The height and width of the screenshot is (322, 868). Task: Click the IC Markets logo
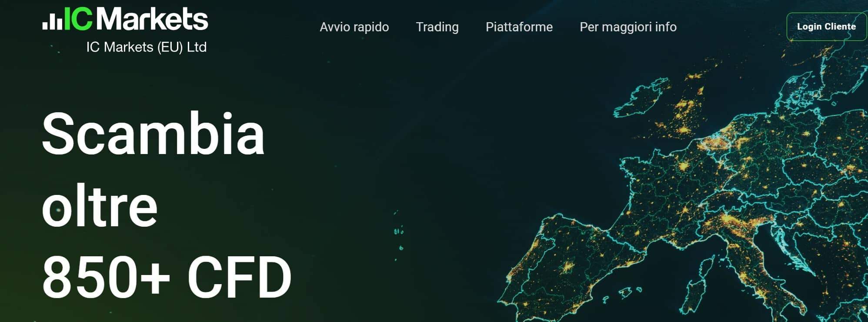point(125,19)
